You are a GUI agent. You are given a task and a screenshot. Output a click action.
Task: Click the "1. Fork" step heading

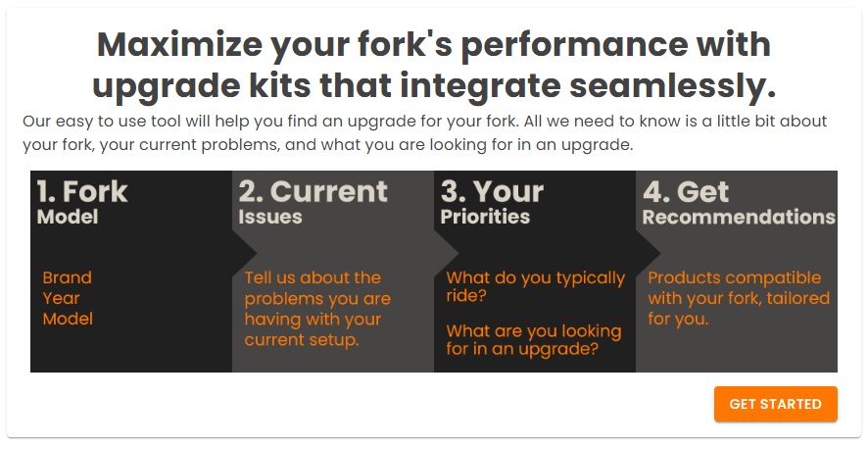(x=82, y=191)
